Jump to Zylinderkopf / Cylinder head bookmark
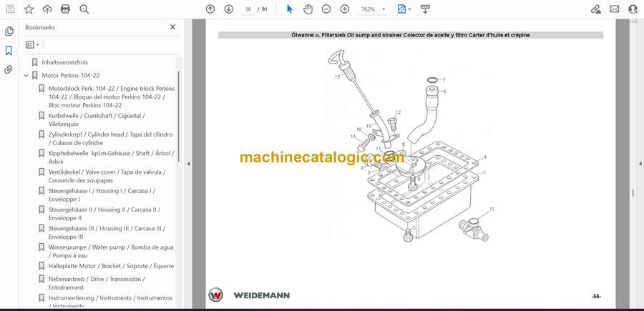Viewport: 644px width, 311px height. 110,139
